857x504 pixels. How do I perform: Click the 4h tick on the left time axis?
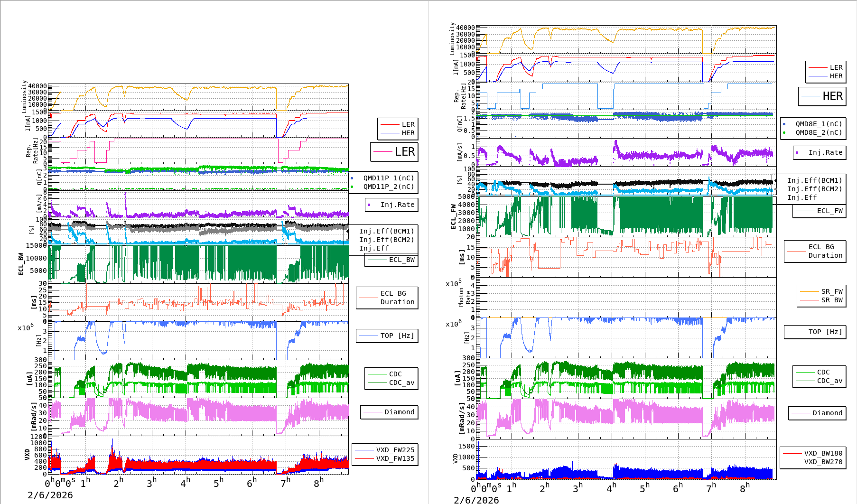click(185, 482)
